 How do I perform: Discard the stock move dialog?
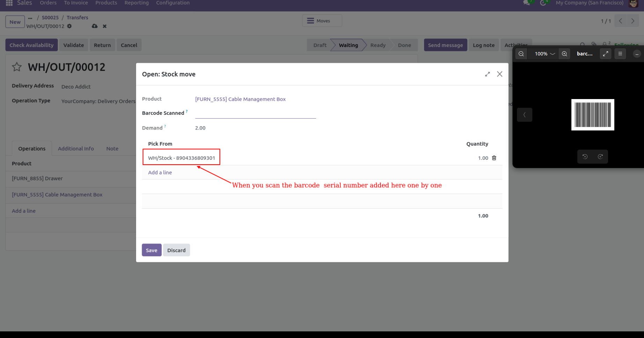tap(176, 250)
